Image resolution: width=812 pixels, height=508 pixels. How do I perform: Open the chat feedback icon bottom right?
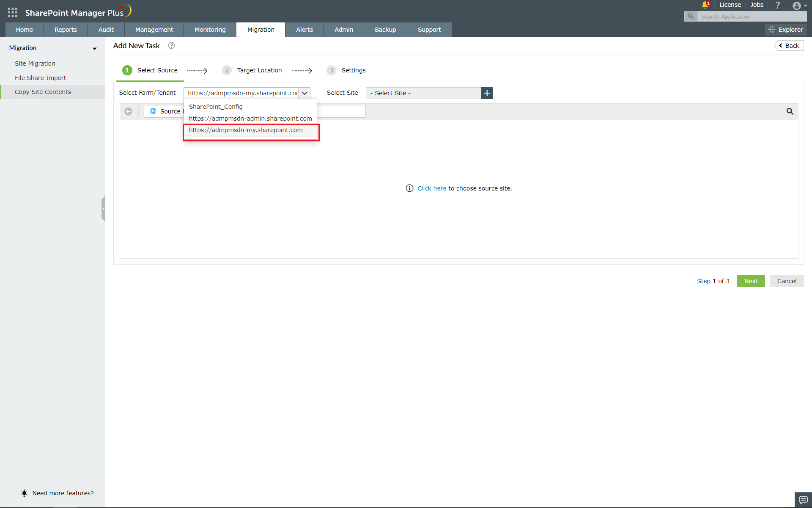click(802, 500)
